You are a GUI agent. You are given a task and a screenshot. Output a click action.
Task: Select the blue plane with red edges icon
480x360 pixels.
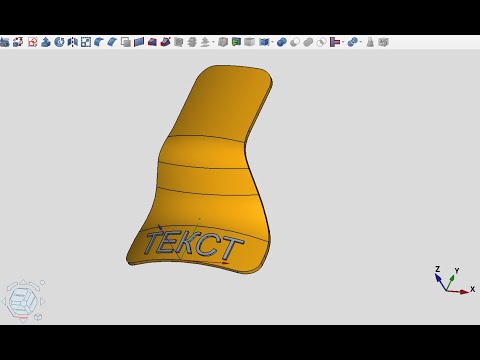click(139, 42)
